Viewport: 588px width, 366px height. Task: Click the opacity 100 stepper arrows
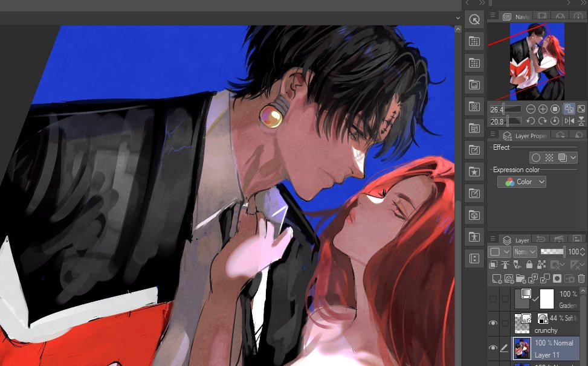point(583,252)
